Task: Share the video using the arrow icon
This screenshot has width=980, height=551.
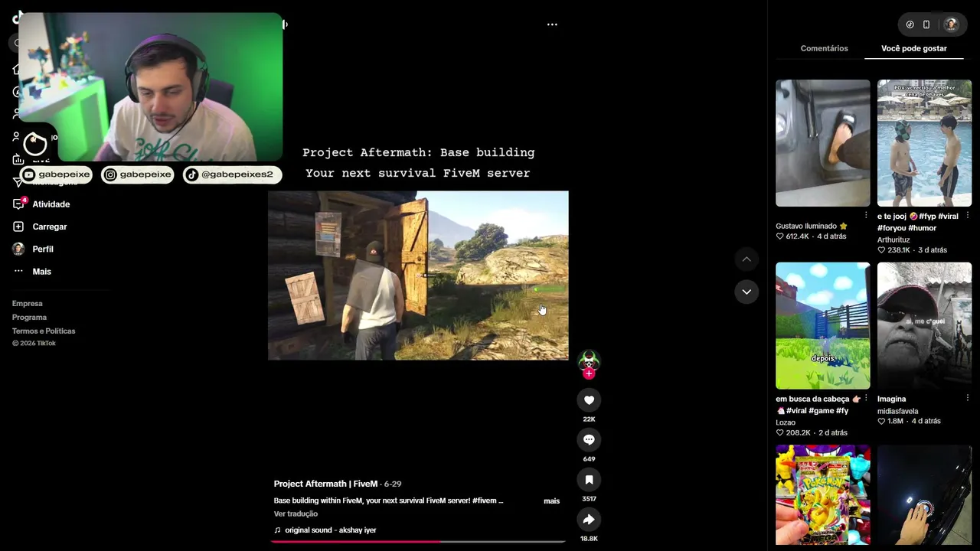Action: (589, 519)
